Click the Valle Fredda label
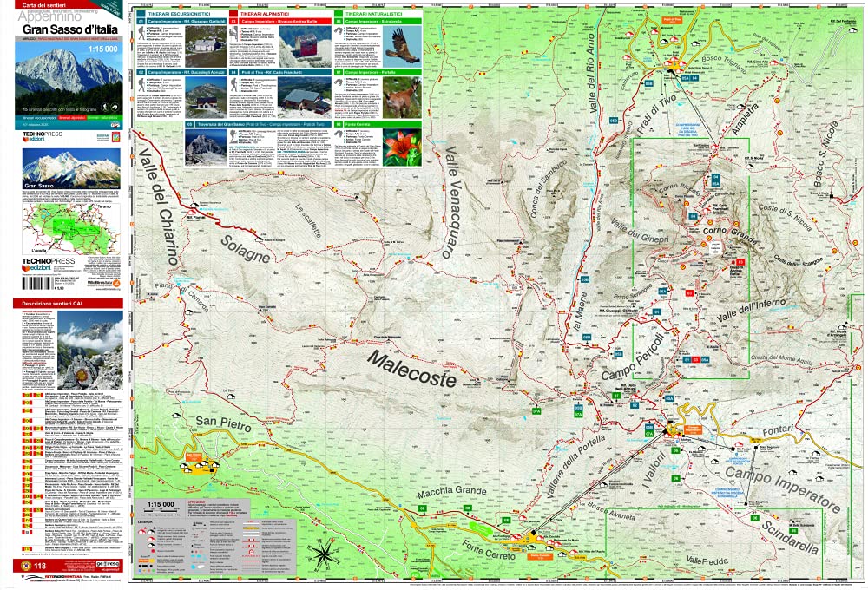Screen dimensions: 868x590 click(x=707, y=560)
